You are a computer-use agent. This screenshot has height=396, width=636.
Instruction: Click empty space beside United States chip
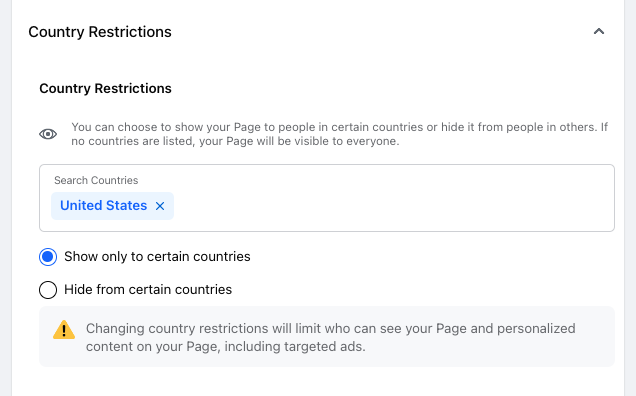[391, 206]
